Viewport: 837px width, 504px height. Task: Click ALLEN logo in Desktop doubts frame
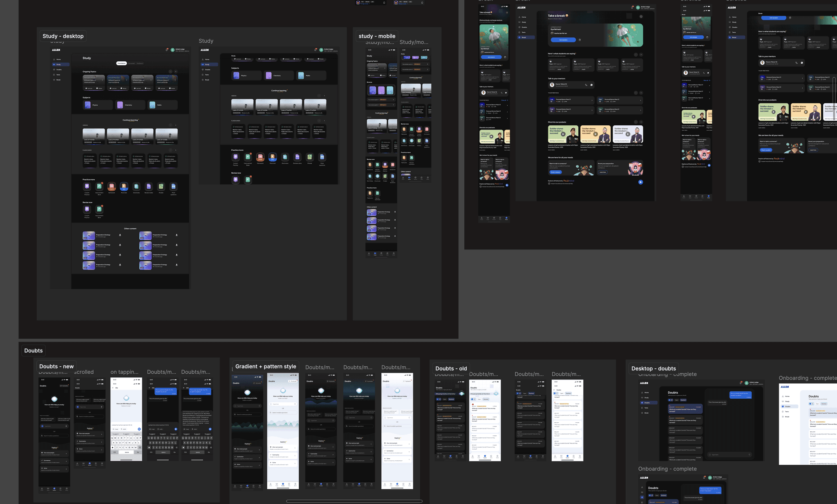[x=644, y=383]
